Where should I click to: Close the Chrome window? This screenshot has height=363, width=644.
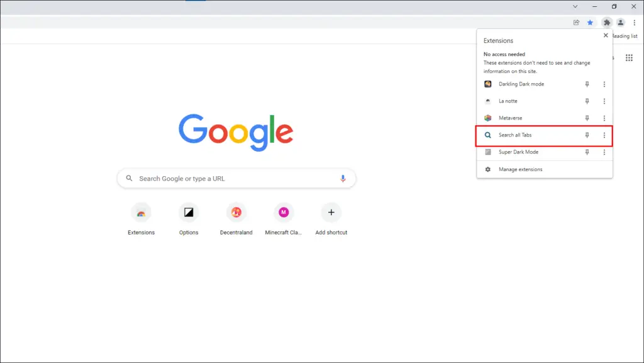pos(633,6)
